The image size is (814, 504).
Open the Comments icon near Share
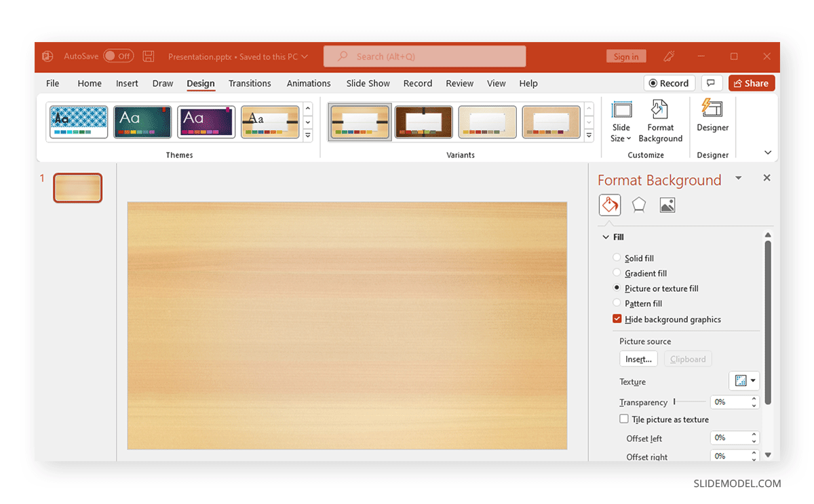(x=712, y=83)
